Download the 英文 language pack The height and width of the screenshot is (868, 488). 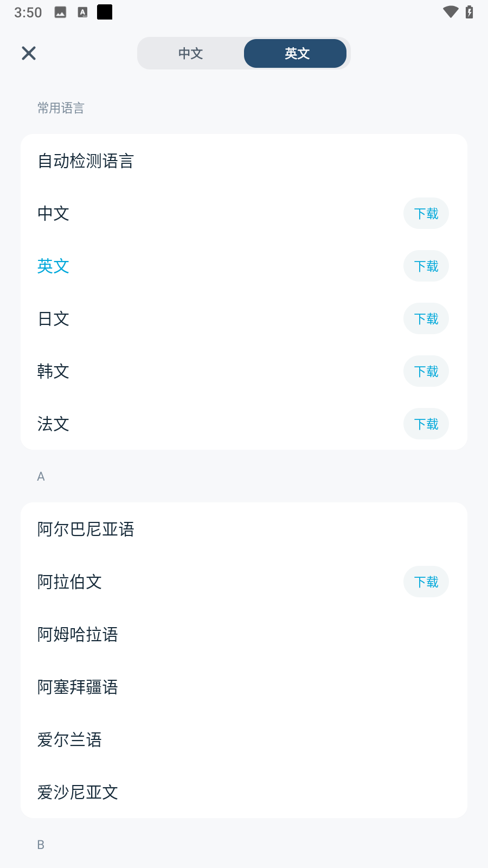(426, 266)
